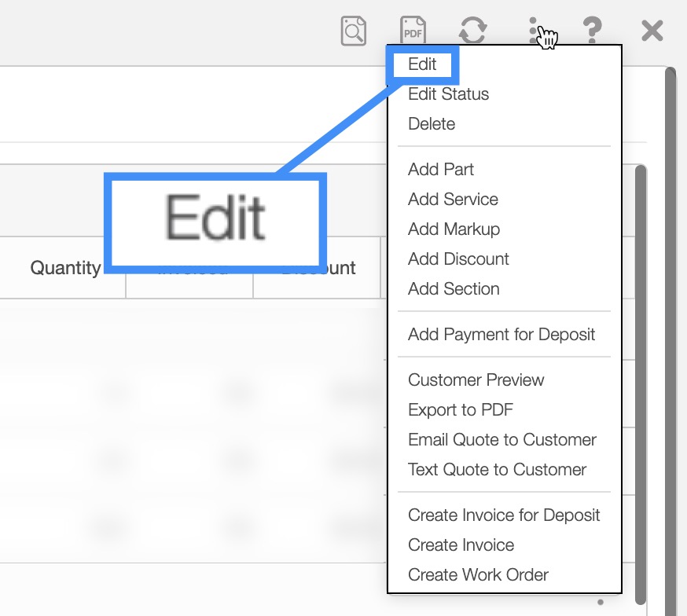
Task: Close the panel with the X icon
Action: 652,31
